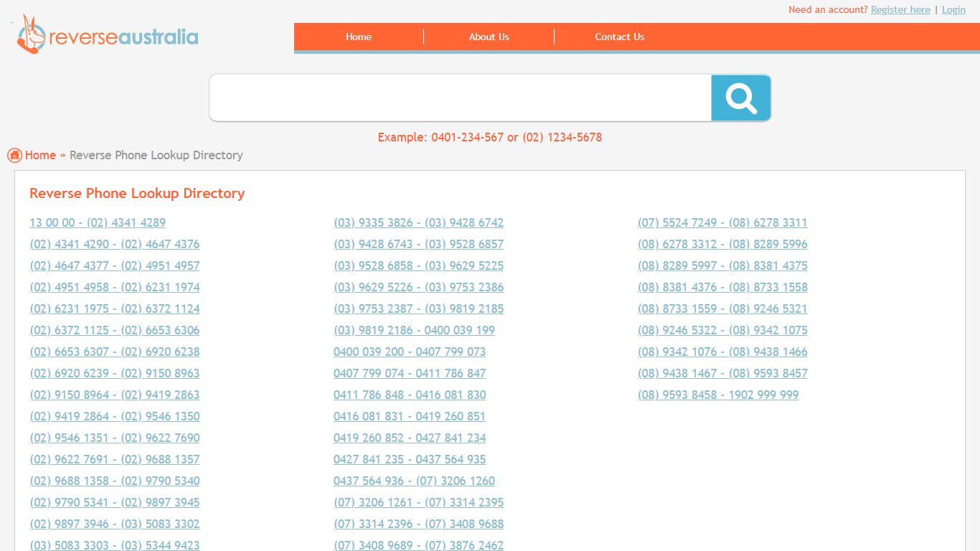Image resolution: width=980 pixels, height=551 pixels.
Task: Open range (08) 9438 1467 - (08) 9593 8457
Action: point(722,373)
